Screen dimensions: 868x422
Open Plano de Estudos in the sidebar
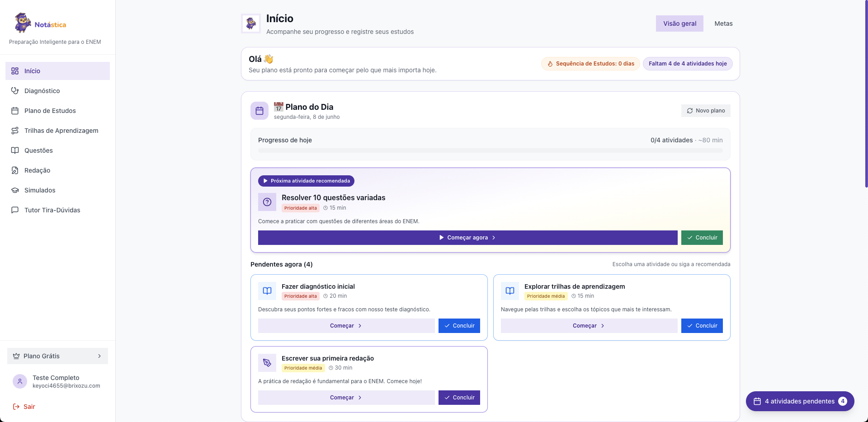pyautogui.click(x=57, y=111)
